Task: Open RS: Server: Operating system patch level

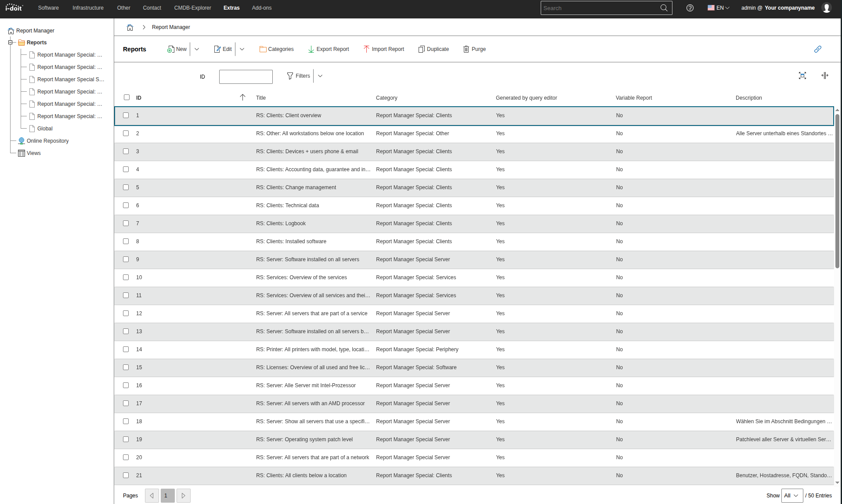Action: pyautogui.click(x=474, y=439)
